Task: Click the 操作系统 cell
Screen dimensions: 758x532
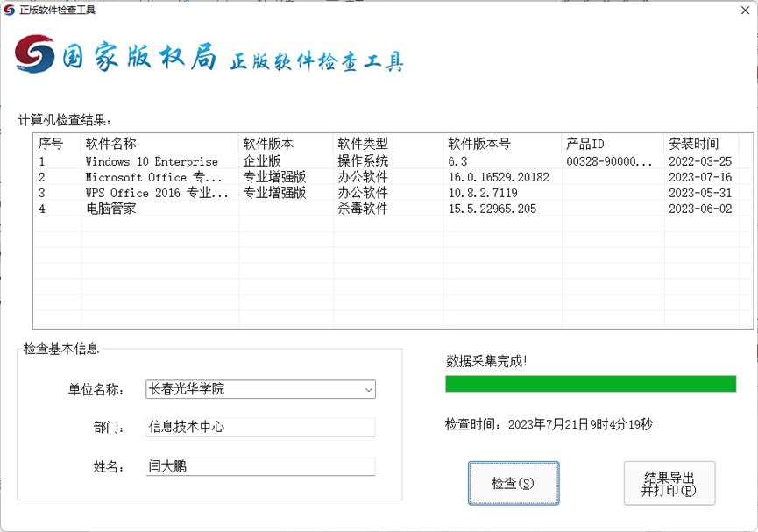Action: (x=363, y=161)
